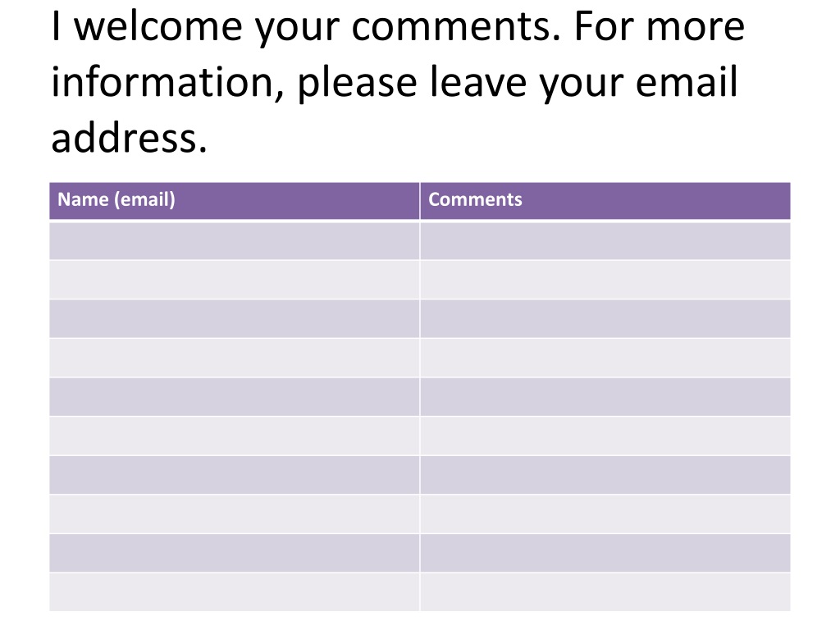Select fifth row Name (email) cell
This screenshot has width=840, height=630.
(235, 397)
